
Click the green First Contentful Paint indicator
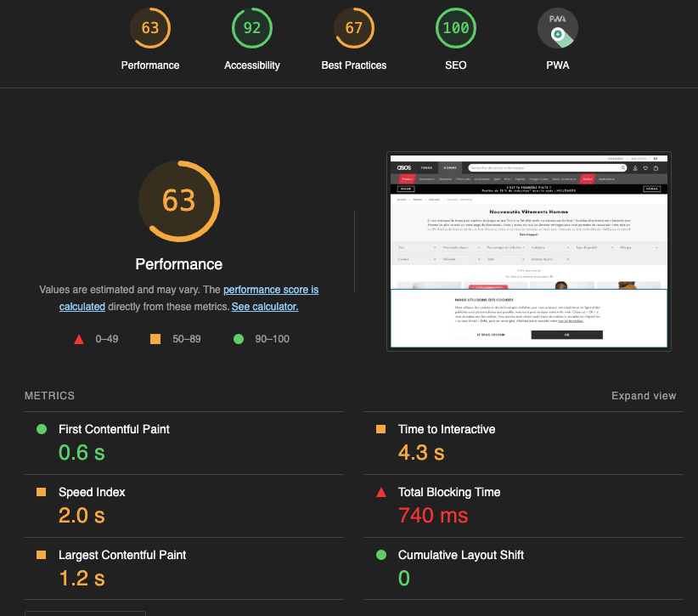(42, 429)
